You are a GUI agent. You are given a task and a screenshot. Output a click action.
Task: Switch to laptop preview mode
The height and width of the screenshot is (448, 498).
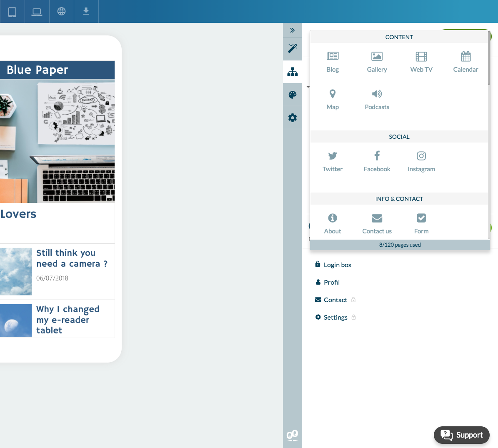click(37, 12)
